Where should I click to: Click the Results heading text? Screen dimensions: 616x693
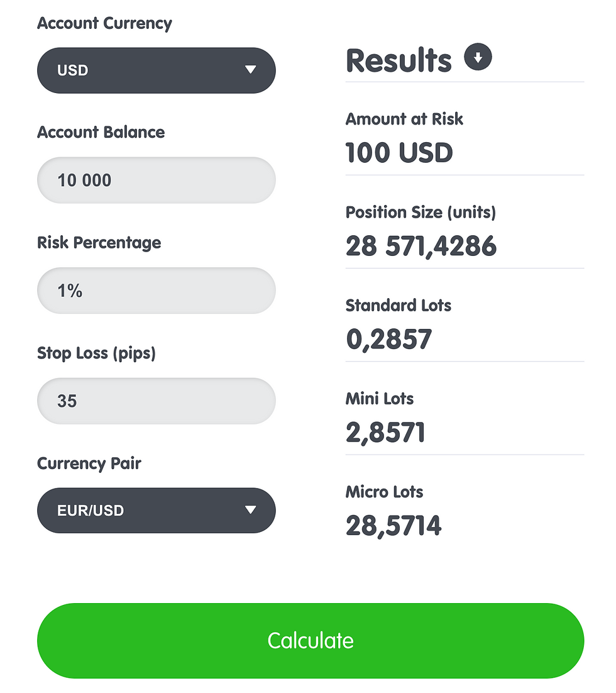point(399,61)
